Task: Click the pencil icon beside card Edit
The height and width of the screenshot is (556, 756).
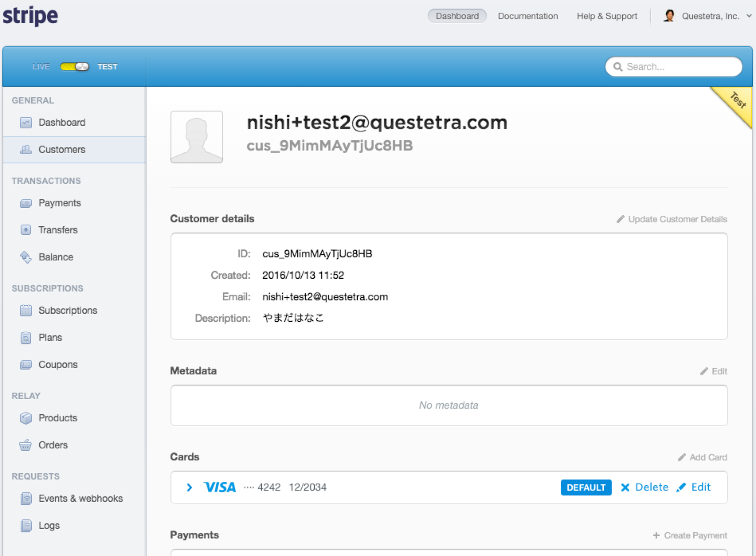Action: [x=681, y=488]
